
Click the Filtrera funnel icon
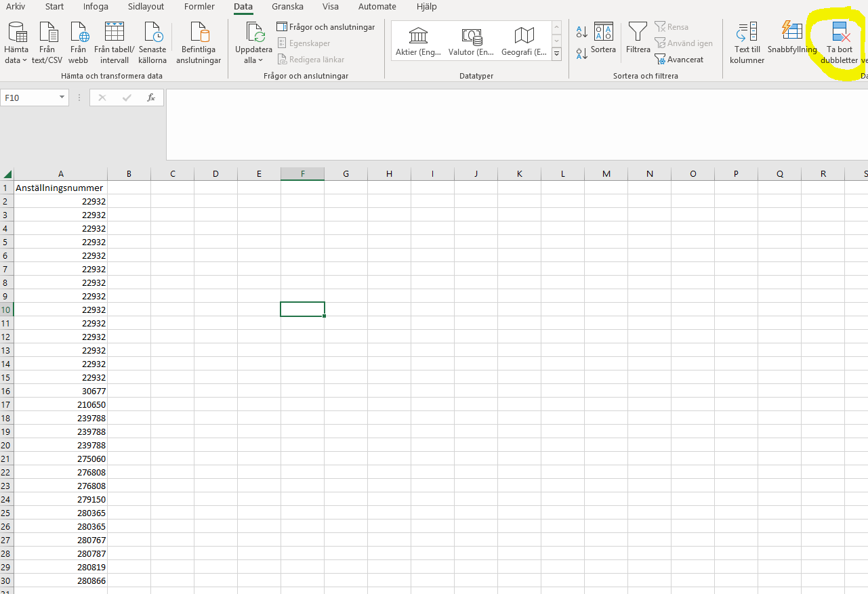(x=638, y=33)
